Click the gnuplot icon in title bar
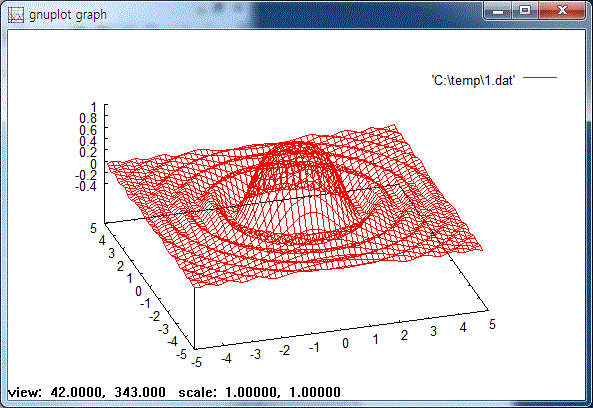 [16, 15]
